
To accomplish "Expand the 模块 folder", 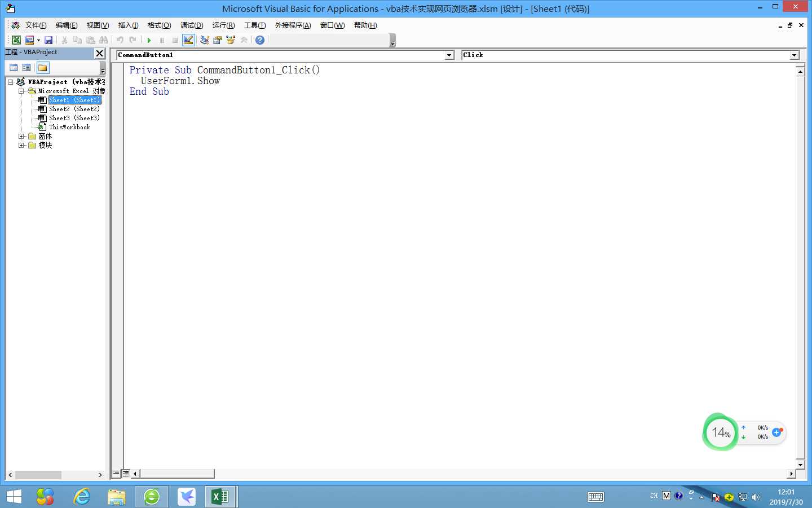I will click(21, 145).
